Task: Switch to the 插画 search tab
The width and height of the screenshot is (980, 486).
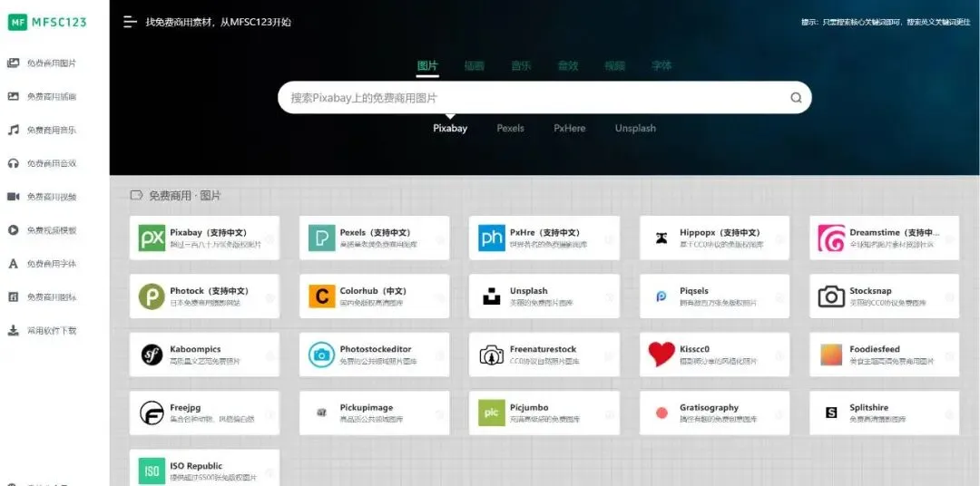Action: coord(475,65)
